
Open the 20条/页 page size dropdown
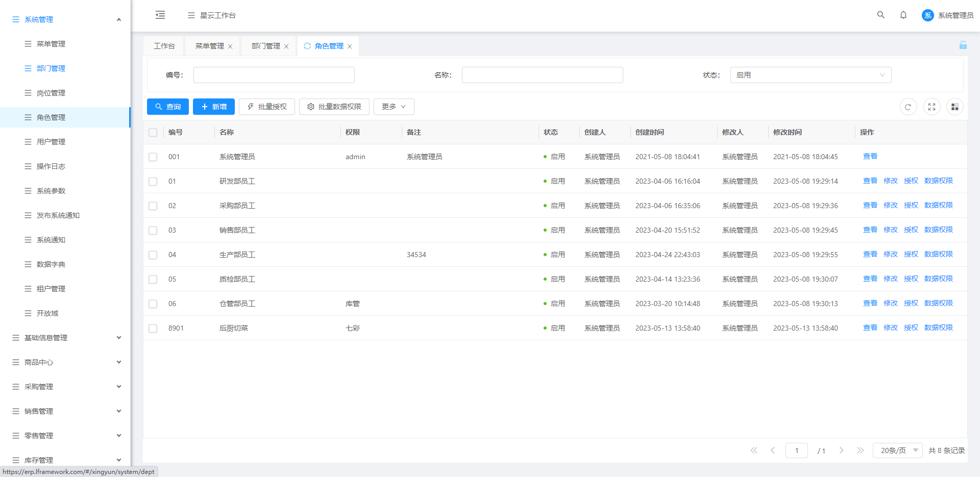click(898, 450)
